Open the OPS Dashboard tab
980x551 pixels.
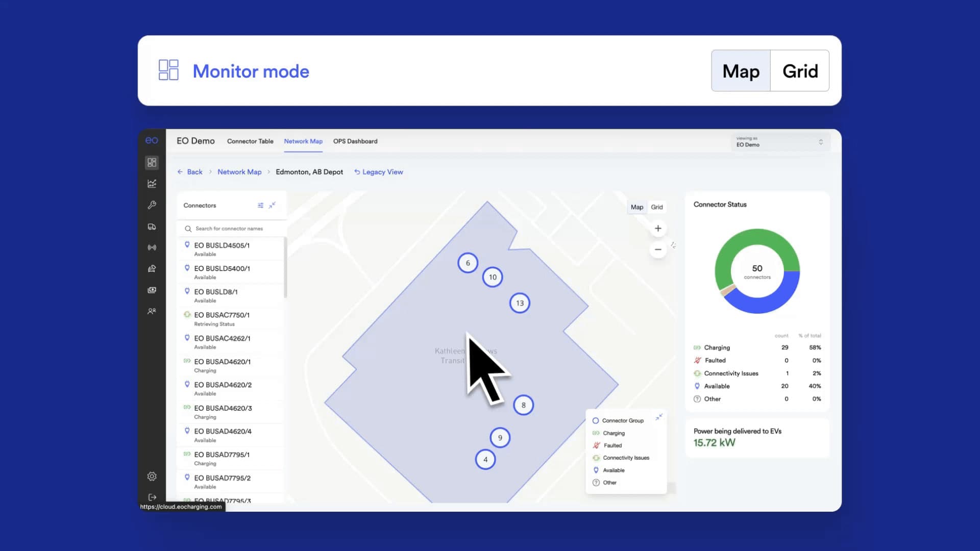click(x=355, y=141)
